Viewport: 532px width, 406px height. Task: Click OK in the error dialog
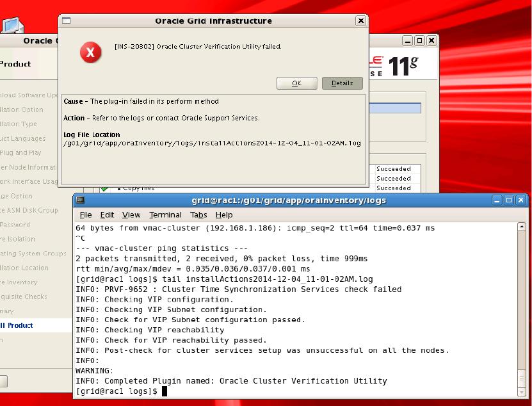296,83
